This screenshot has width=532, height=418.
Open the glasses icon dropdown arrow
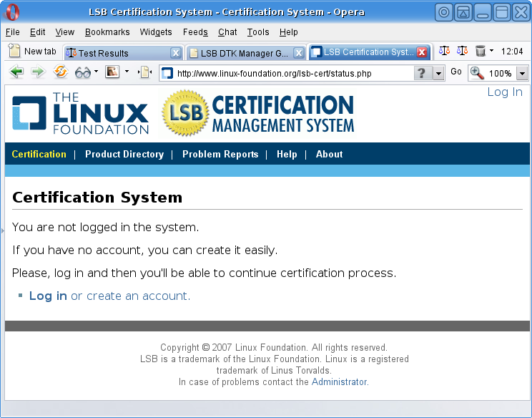(x=96, y=72)
